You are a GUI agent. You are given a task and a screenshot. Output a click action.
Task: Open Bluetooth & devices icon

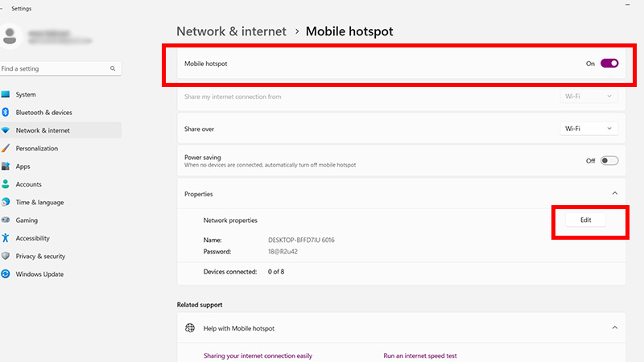tap(6, 113)
